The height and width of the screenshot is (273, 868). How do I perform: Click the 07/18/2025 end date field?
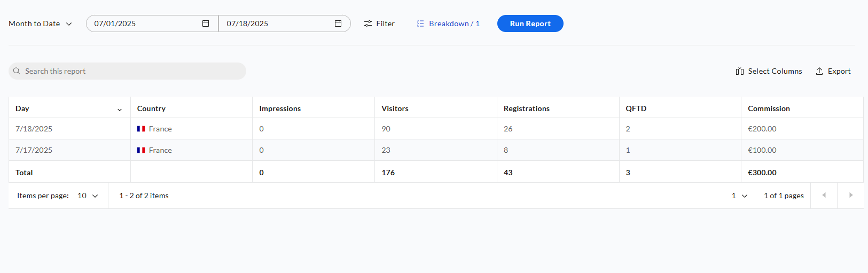click(x=285, y=24)
